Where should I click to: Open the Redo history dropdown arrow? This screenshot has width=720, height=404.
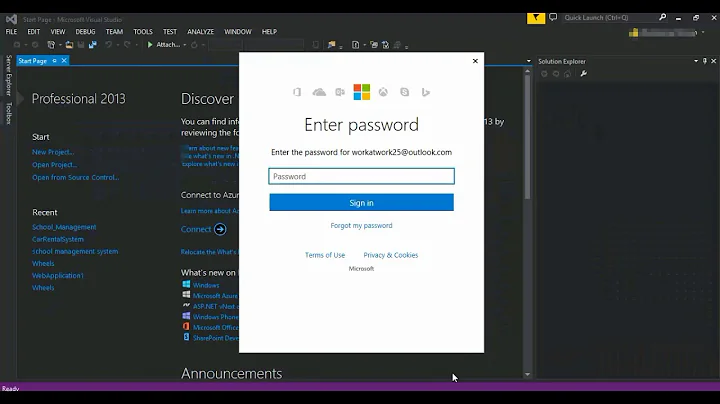point(136,45)
